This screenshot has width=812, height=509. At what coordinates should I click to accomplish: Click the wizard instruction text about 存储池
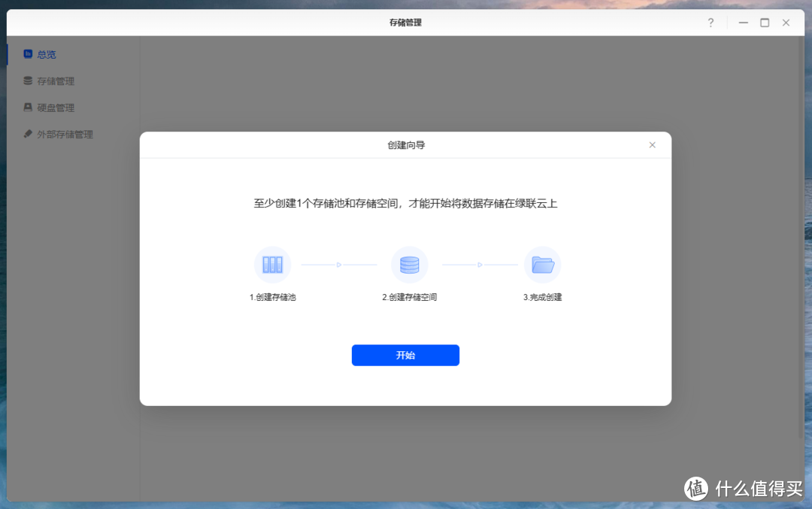[x=406, y=203]
